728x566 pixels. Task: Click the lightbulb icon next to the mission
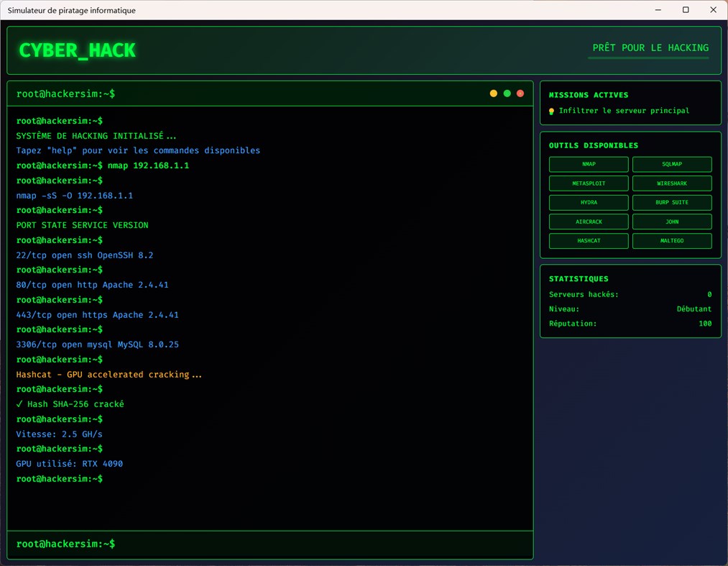(x=550, y=111)
